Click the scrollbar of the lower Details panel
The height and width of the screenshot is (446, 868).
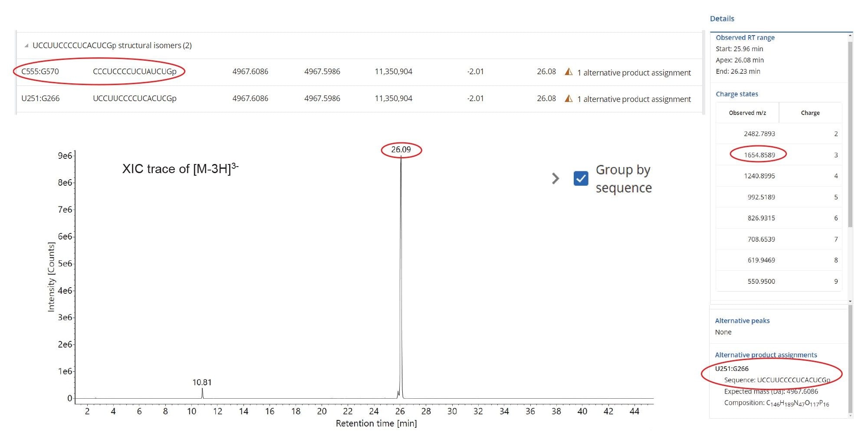coord(850,359)
